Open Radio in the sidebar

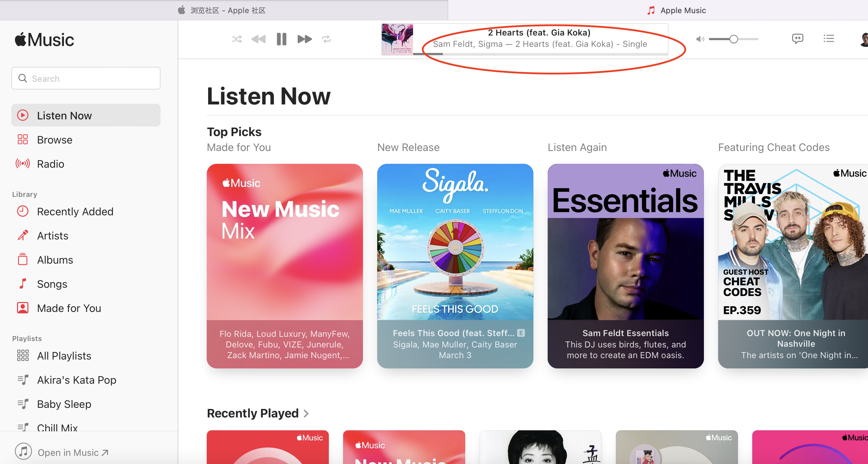(50, 164)
